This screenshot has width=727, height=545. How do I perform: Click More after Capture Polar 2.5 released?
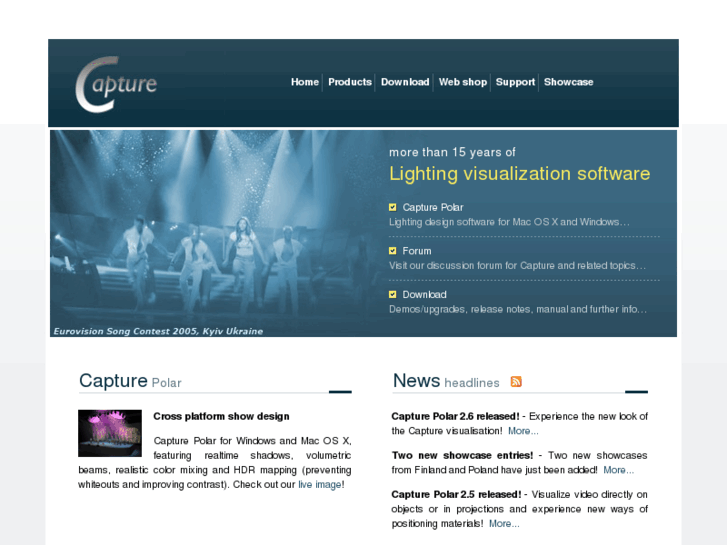click(504, 524)
